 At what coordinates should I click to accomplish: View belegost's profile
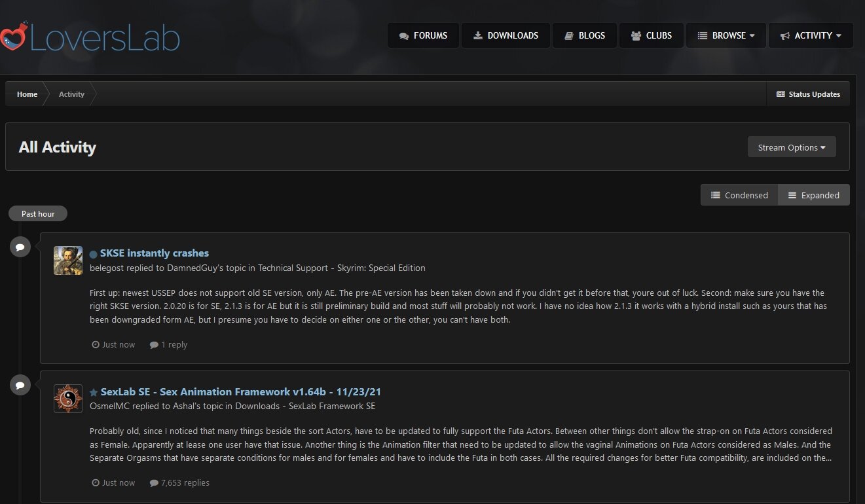[107, 268]
